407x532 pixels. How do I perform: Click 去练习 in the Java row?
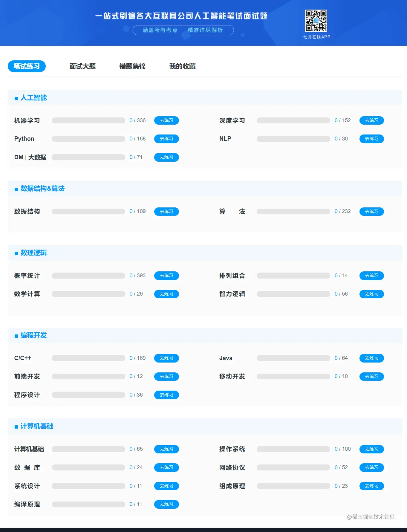tap(371, 358)
